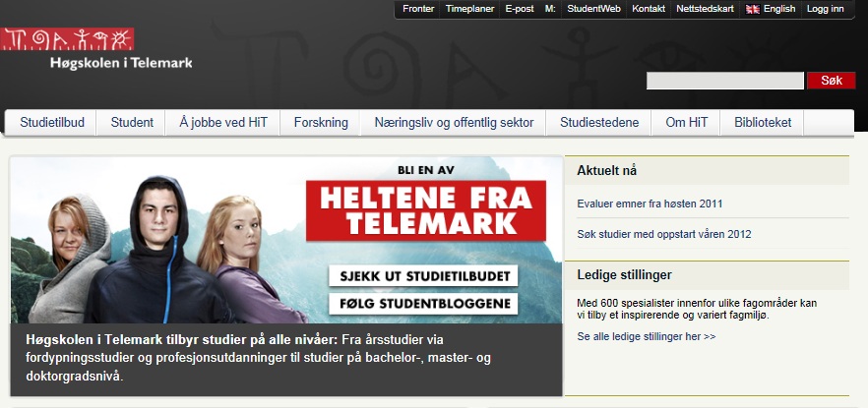Open Timeplaner in top bar
Viewport: 868px width, 408px height.
pos(468,9)
